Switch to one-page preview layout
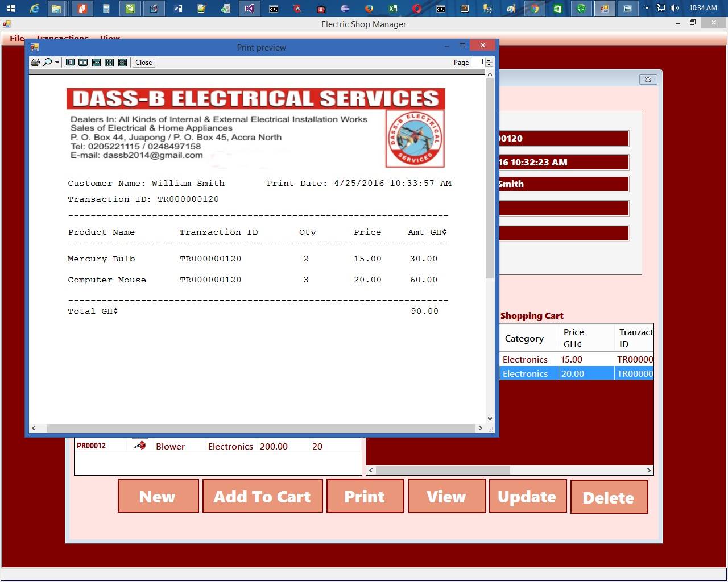728x582 pixels. 70,63
